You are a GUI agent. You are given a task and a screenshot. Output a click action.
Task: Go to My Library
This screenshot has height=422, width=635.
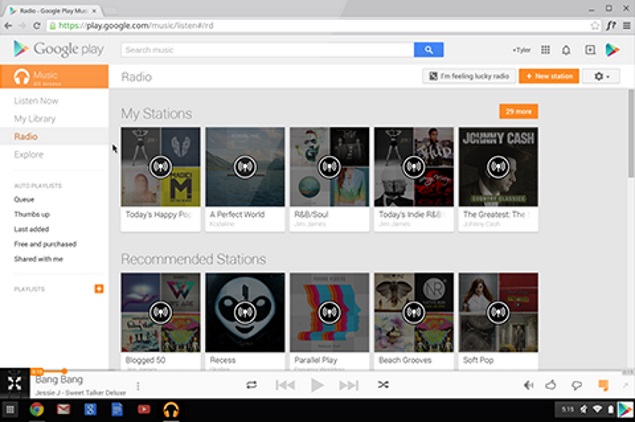coord(35,119)
